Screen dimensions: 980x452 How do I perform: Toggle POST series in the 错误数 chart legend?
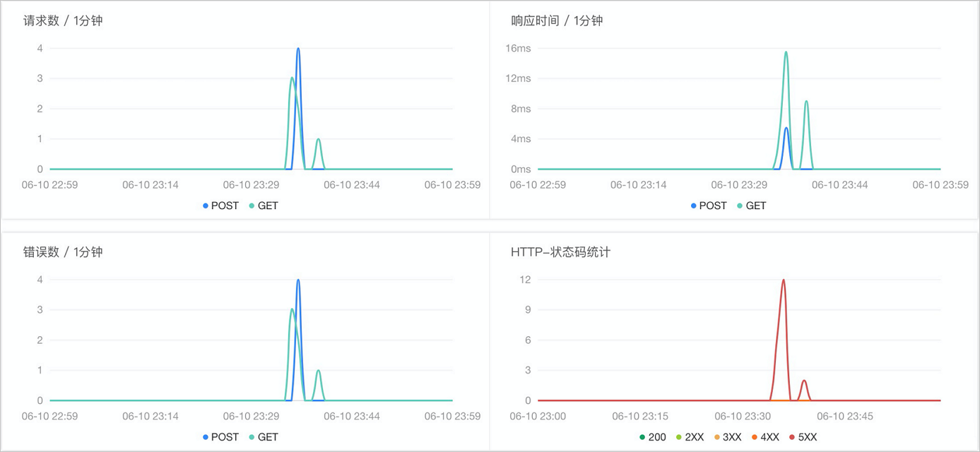[x=221, y=437]
